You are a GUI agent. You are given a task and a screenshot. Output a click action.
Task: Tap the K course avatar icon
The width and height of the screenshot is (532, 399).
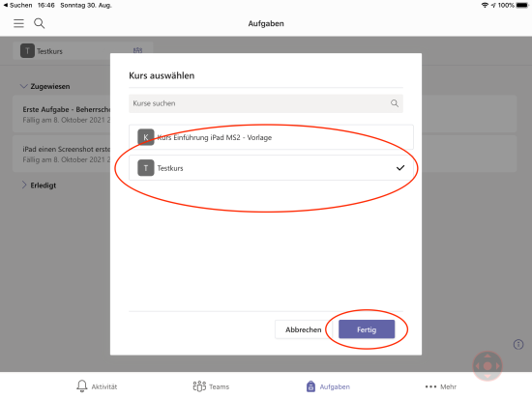146,137
